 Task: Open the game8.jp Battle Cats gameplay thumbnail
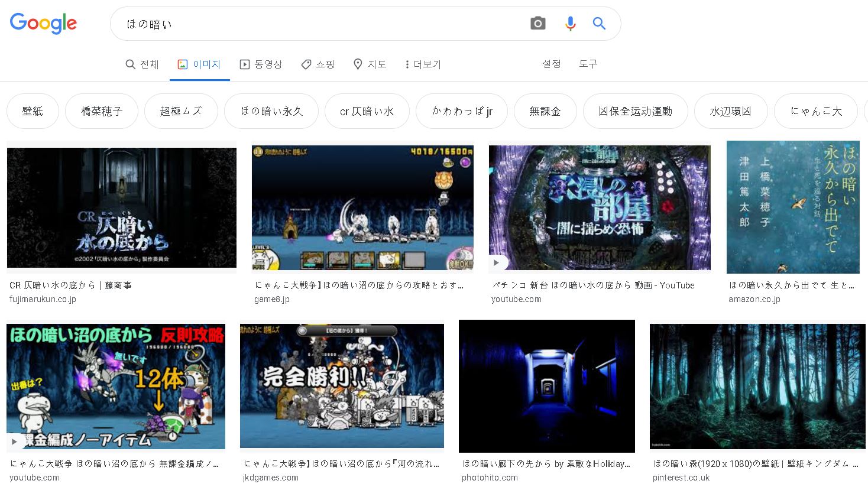point(362,207)
